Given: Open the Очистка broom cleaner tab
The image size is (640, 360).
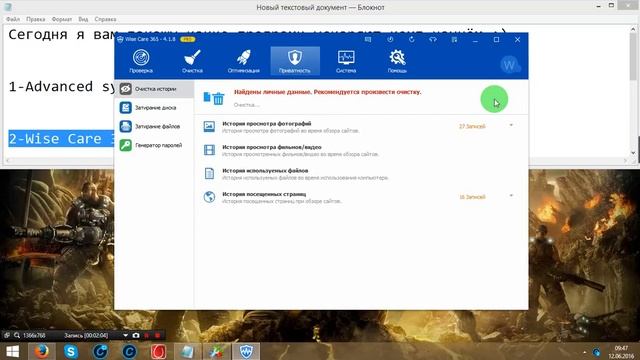Looking at the screenshot, I should [192, 61].
